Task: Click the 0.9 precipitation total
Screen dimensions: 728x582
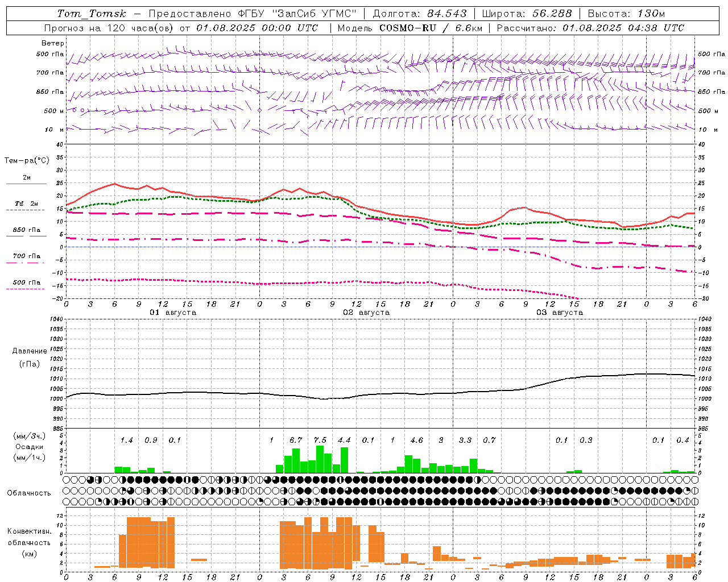Action: [x=151, y=440]
